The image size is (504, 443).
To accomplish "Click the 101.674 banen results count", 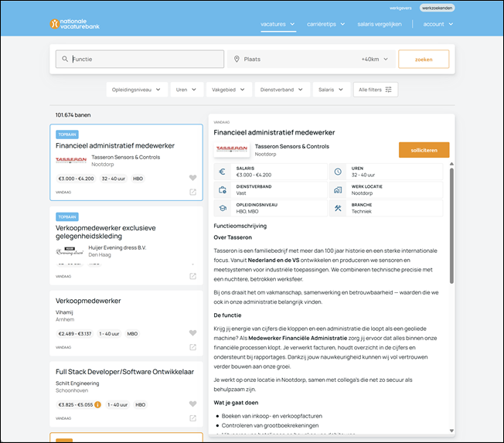I will pyautogui.click(x=73, y=115).
